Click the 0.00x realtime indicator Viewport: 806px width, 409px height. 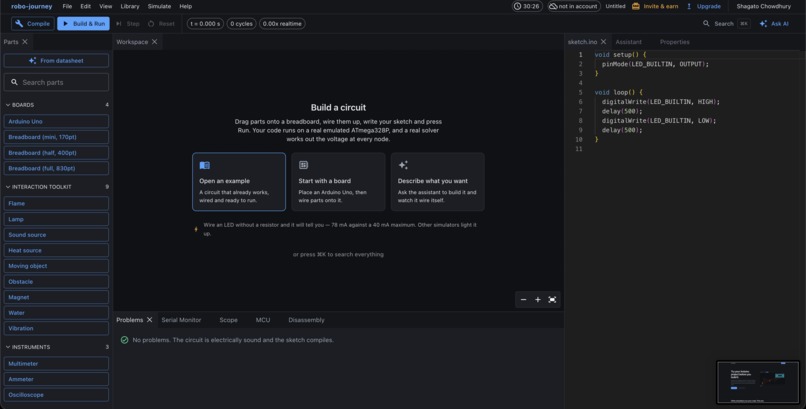pyautogui.click(x=282, y=24)
